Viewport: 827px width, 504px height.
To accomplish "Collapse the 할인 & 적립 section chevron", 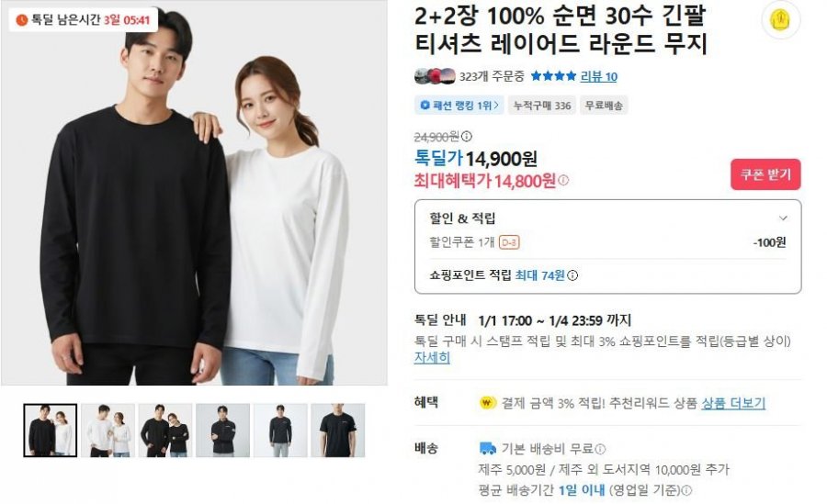I will (x=783, y=218).
